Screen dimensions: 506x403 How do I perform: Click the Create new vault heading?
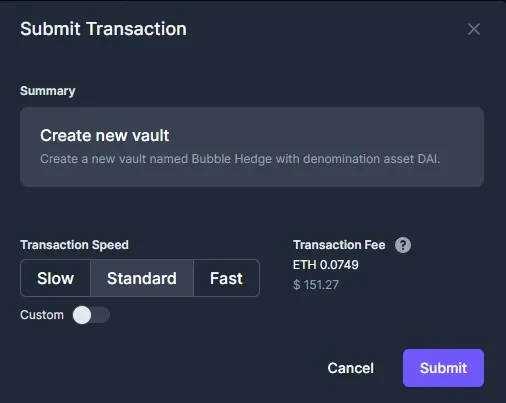pos(105,136)
